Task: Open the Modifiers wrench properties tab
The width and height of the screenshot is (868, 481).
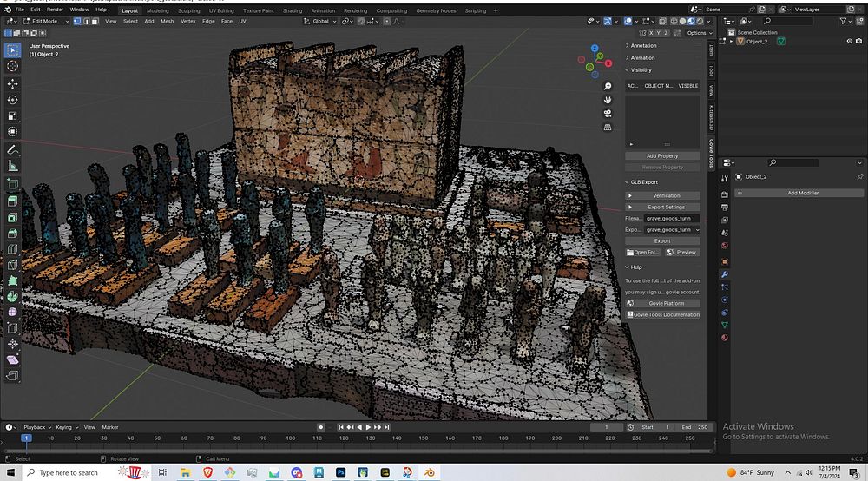Action: 725,274
